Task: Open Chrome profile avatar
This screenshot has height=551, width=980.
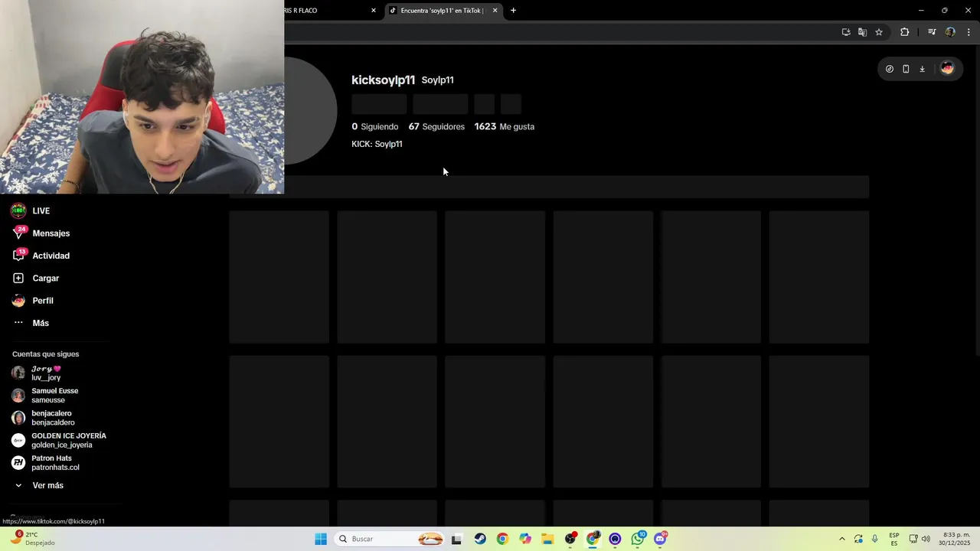Action: 950,32
